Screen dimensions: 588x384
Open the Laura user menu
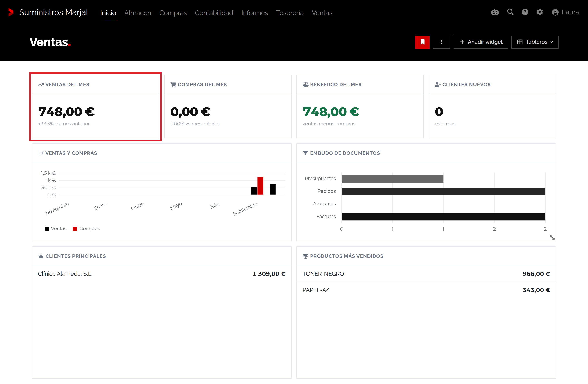[x=565, y=12]
